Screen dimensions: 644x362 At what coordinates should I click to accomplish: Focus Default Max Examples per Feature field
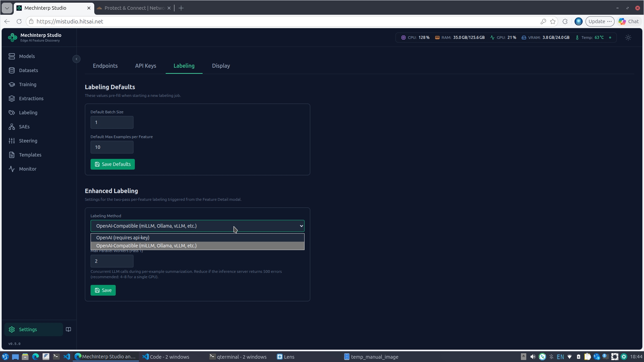(x=112, y=147)
